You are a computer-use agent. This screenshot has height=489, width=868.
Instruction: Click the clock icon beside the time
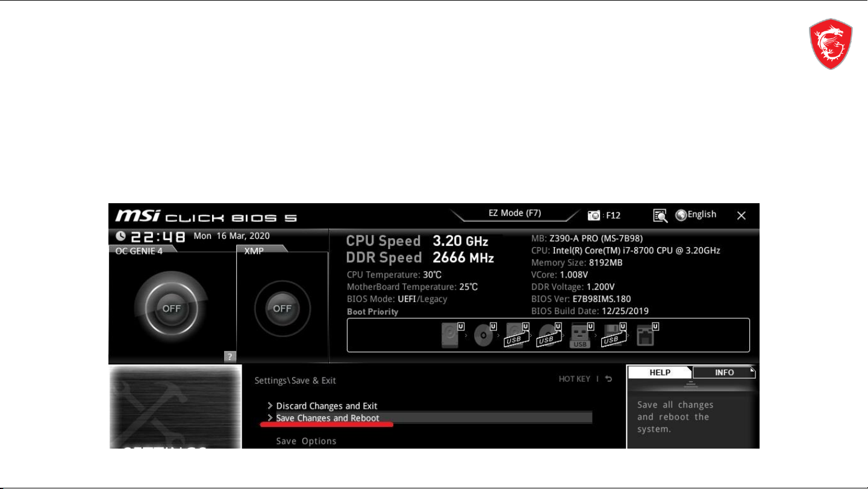(x=120, y=236)
